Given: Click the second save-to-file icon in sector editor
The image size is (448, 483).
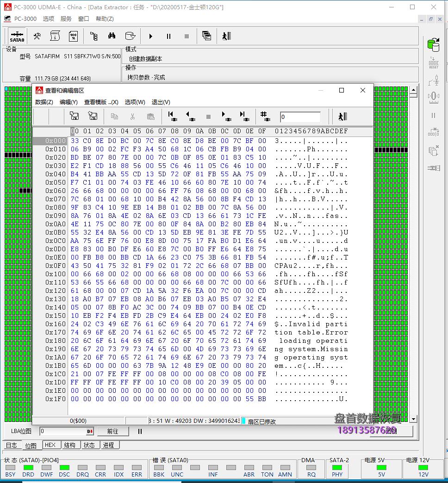Looking at the screenshot, I should tap(93, 116).
